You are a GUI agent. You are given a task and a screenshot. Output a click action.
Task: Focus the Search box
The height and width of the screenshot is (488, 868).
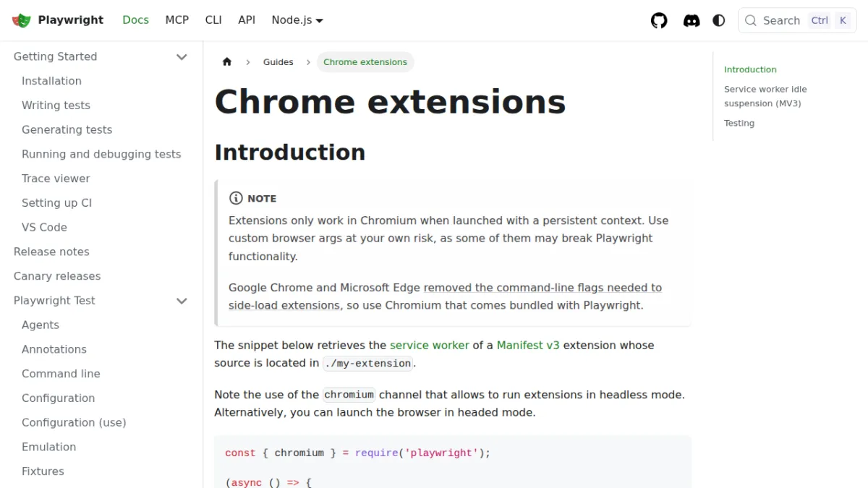tap(797, 20)
